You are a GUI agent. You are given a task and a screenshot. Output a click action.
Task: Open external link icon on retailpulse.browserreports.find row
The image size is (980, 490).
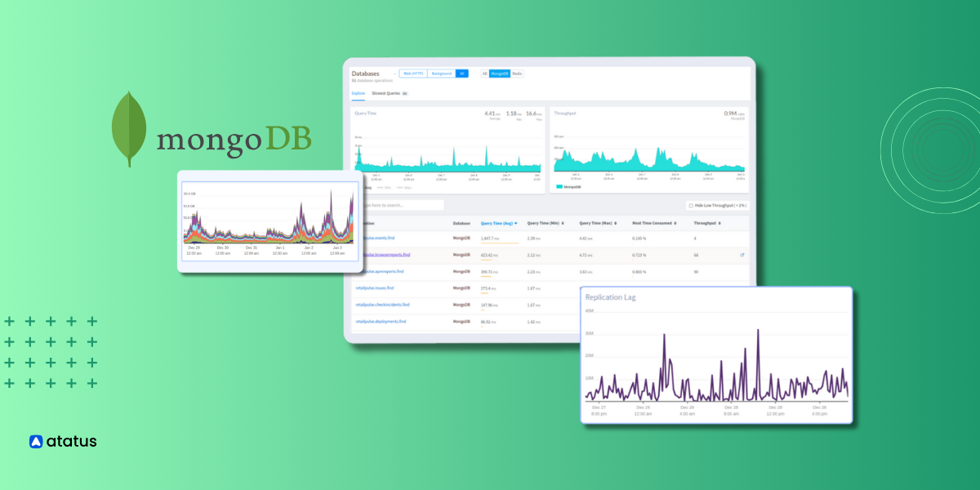point(742,255)
